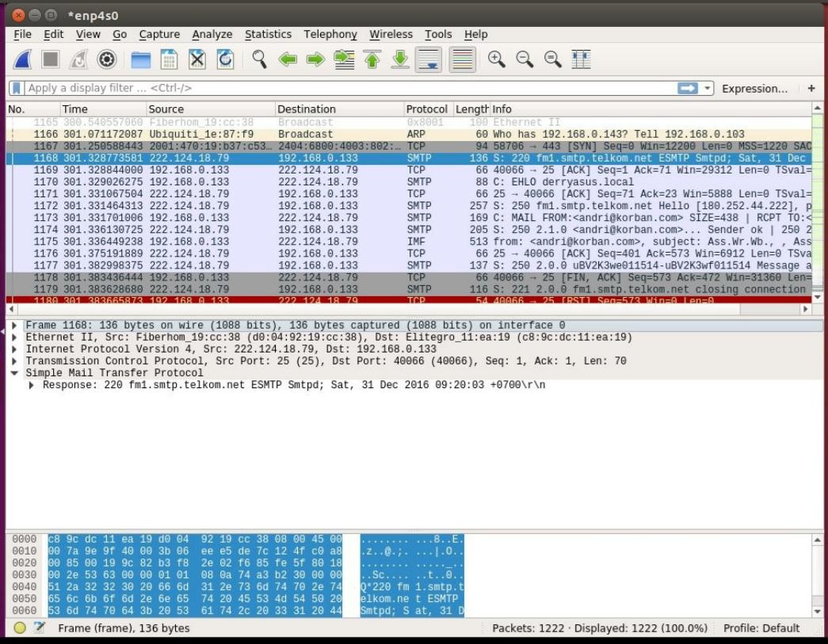The width and height of the screenshot is (828, 644).
Task: Open capture options gear icon
Action: coord(107,59)
